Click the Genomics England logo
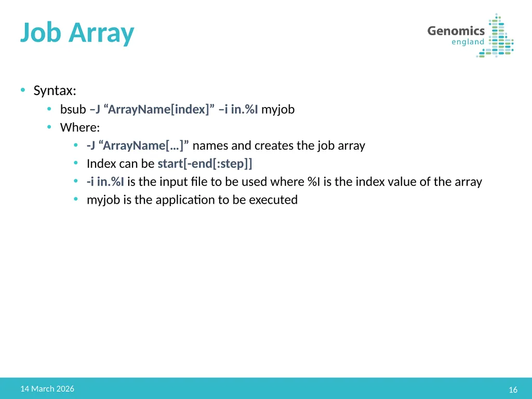 [x=470, y=36]
